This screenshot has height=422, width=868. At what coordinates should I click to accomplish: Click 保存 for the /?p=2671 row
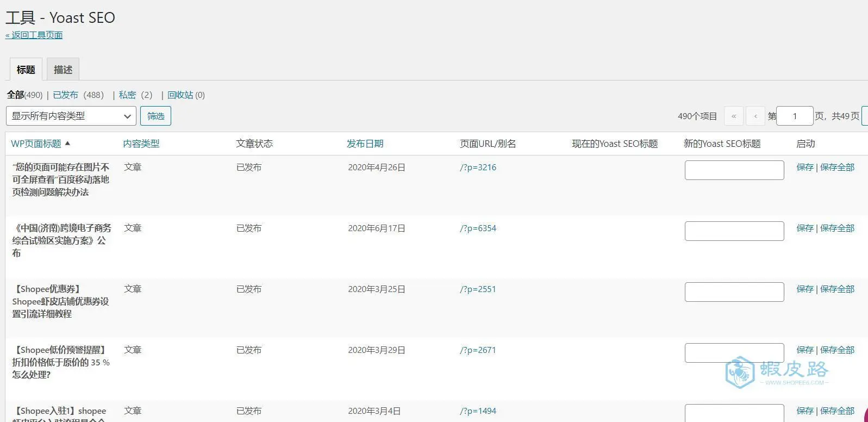805,350
